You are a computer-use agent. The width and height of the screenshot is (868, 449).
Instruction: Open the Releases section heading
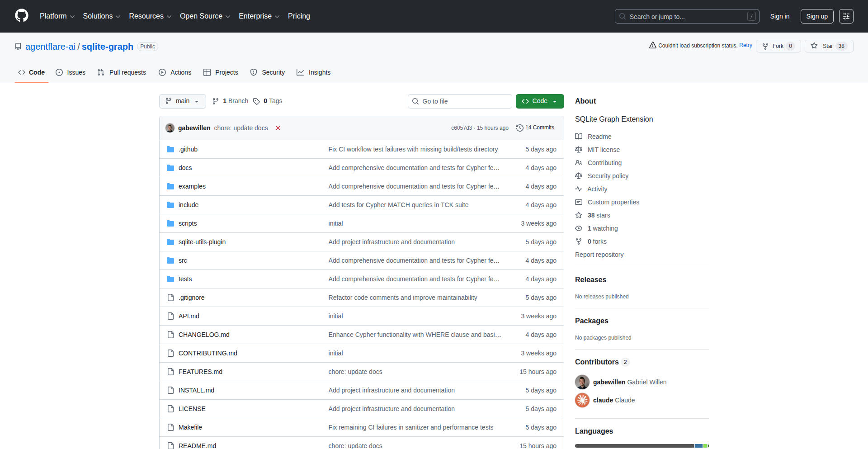(590, 279)
